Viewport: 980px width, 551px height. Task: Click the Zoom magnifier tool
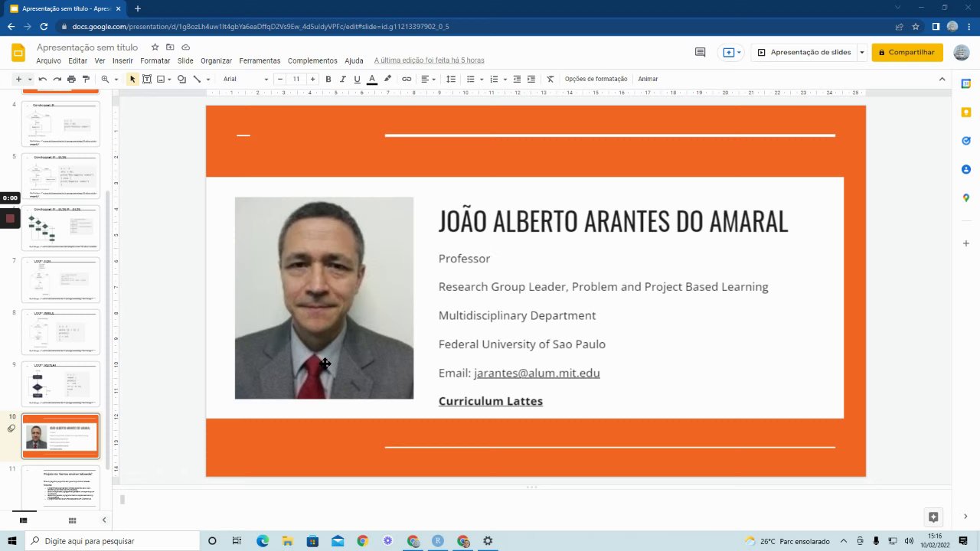pos(105,79)
